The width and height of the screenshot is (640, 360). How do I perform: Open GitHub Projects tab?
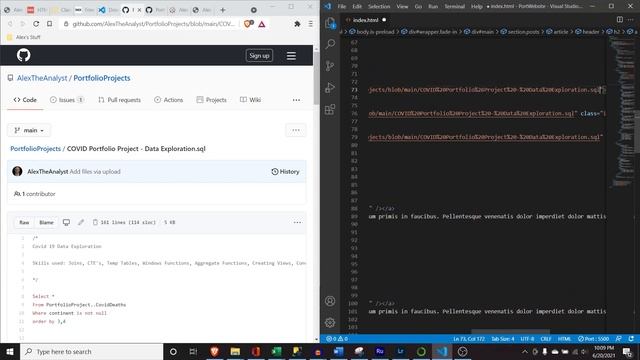(211, 100)
